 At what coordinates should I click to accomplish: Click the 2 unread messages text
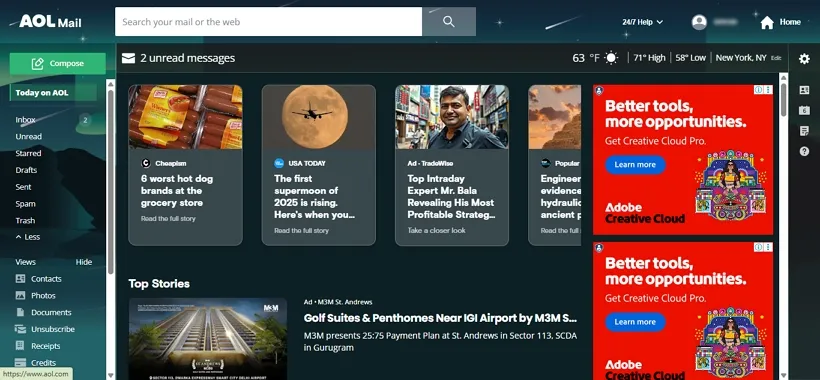[187, 58]
